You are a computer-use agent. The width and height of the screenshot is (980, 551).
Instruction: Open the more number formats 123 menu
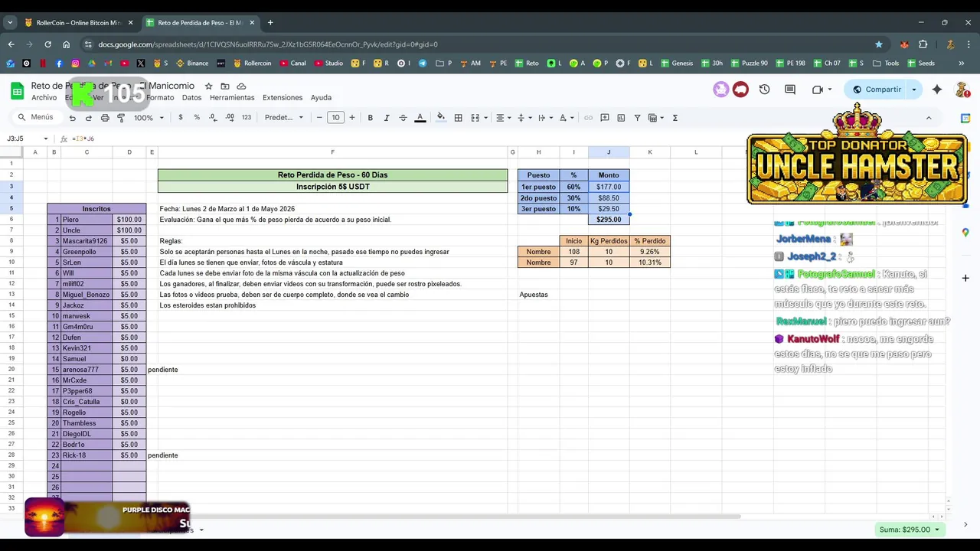click(x=247, y=118)
